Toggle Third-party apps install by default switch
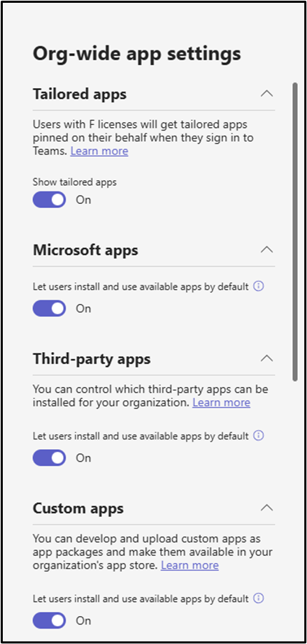Viewport: 307px width, 644px height. click(49, 458)
